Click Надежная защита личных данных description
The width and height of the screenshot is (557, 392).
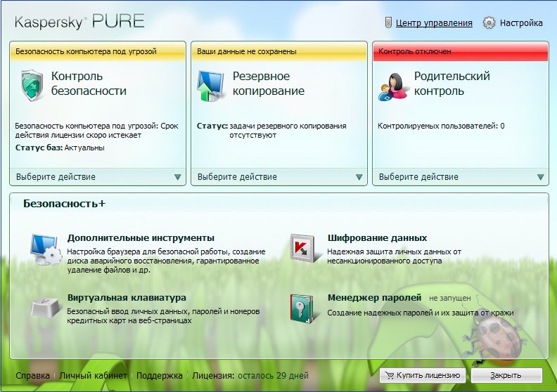tap(395, 256)
